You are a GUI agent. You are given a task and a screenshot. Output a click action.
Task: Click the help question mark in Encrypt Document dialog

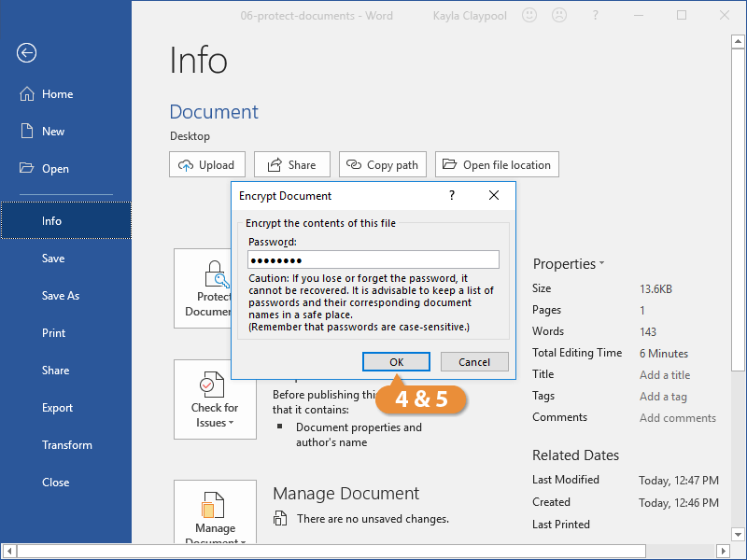(x=451, y=196)
